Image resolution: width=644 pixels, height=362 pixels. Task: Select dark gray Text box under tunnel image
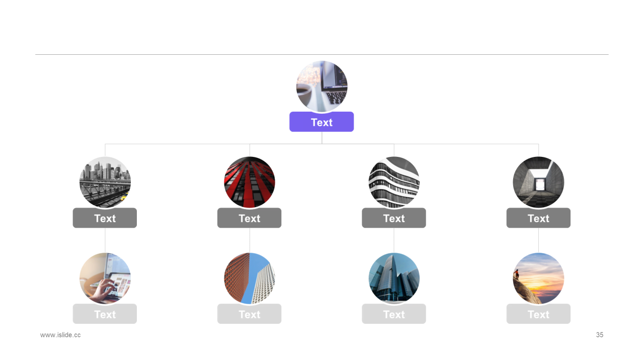(538, 218)
